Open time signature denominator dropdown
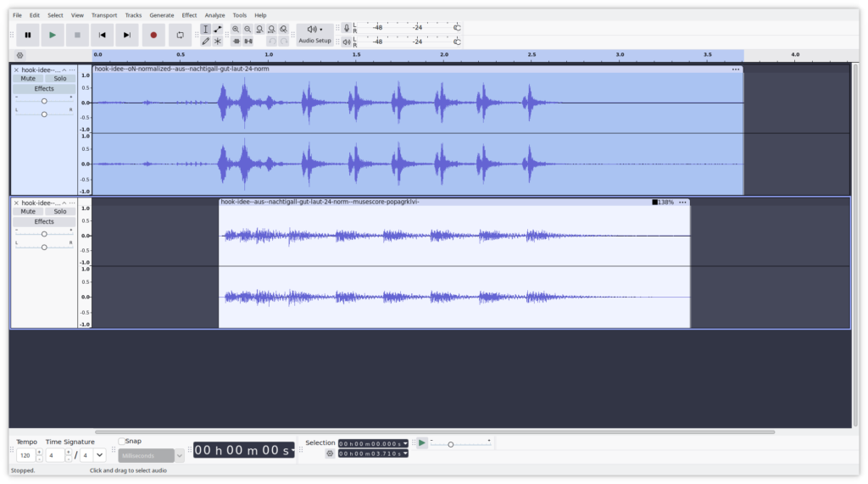The width and height of the screenshot is (868, 484). [x=100, y=456]
